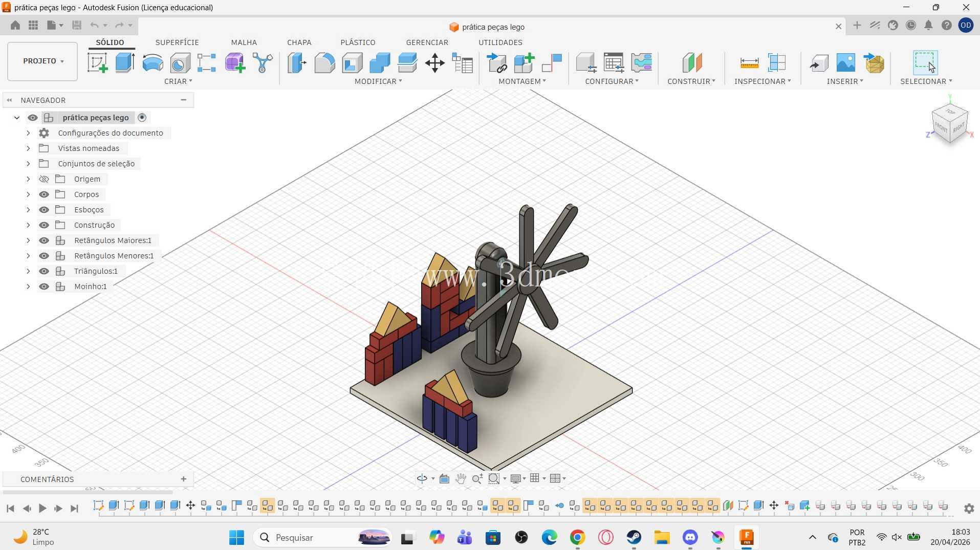
Task: Click the ViewCube to reorient the view
Action: coord(950,123)
